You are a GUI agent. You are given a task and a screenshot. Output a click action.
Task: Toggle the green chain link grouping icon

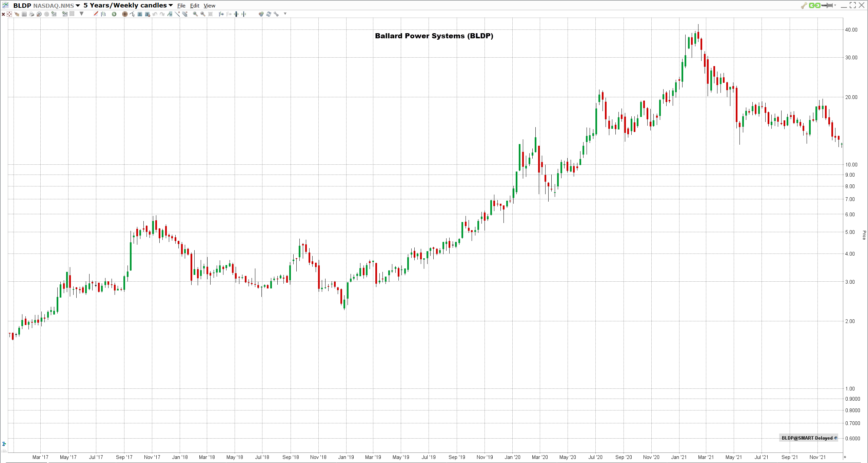pos(814,5)
